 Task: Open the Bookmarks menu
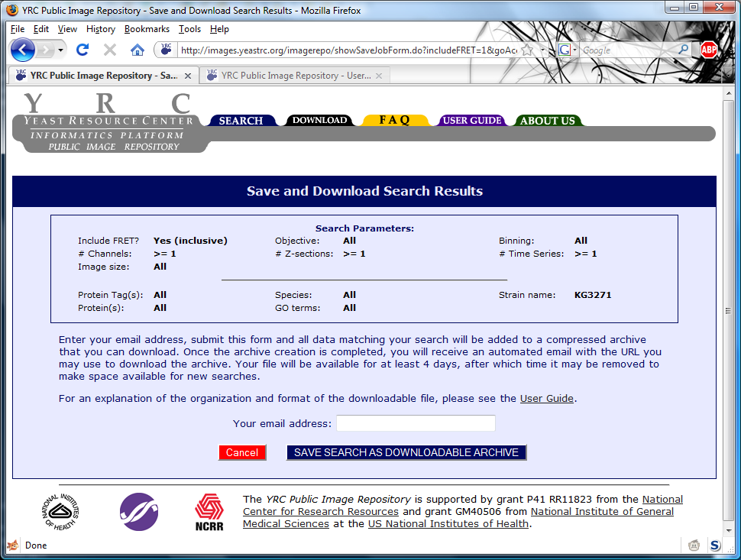[147, 29]
